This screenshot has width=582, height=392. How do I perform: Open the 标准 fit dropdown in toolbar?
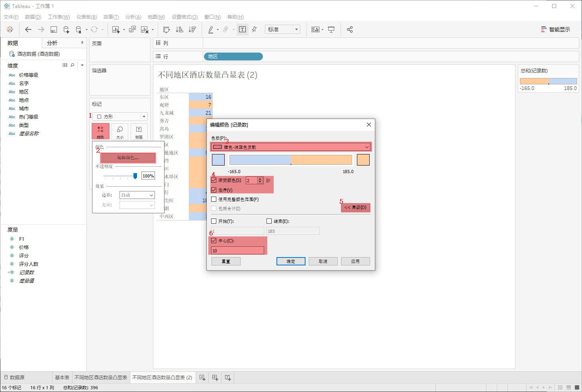tap(282, 29)
